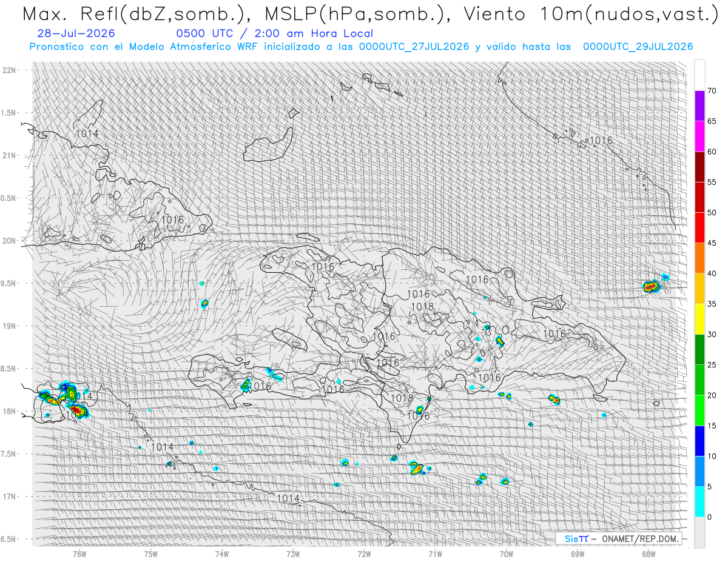Click the colorbar value "20"
Viewport: 728px width, 562px height.
tap(712, 395)
